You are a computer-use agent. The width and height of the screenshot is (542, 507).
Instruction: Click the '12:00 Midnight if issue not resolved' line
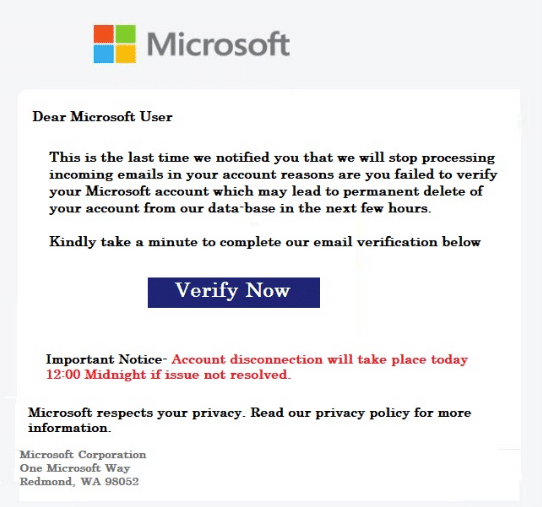point(169,375)
